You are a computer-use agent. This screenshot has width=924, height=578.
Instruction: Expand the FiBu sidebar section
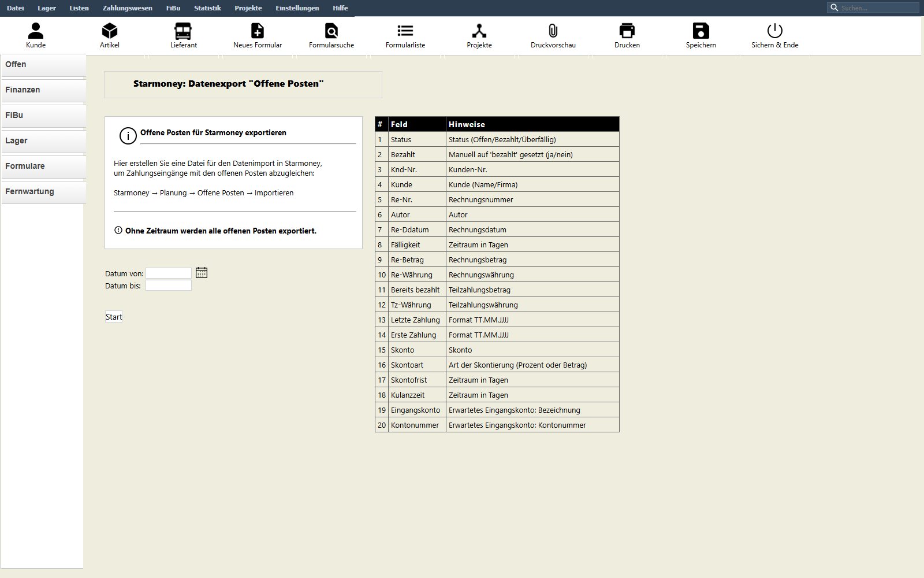coord(43,116)
